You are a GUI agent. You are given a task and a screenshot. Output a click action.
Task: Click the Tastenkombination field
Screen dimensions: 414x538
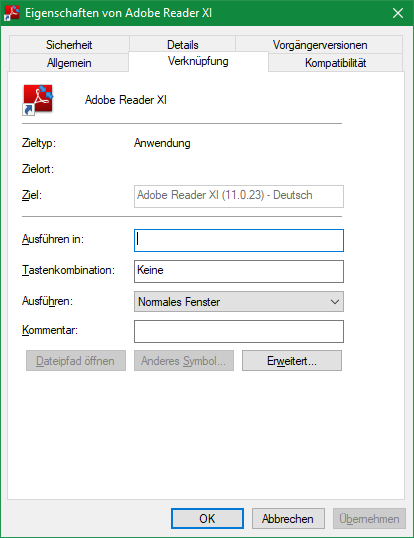click(x=239, y=271)
